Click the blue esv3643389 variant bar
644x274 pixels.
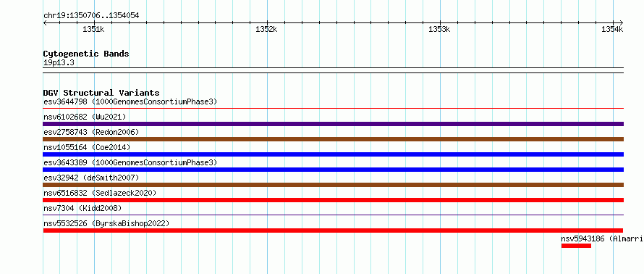[x=333, y=170]
